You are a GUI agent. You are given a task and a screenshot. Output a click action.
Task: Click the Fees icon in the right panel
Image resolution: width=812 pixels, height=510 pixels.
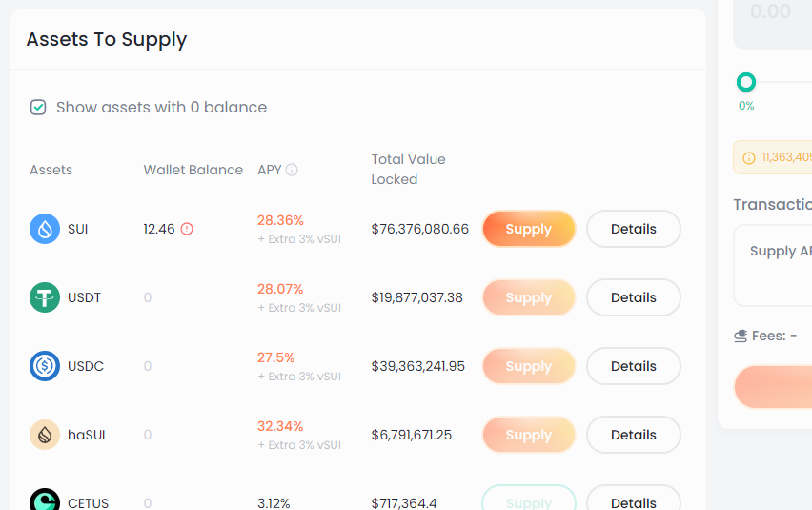pos(740,337)
